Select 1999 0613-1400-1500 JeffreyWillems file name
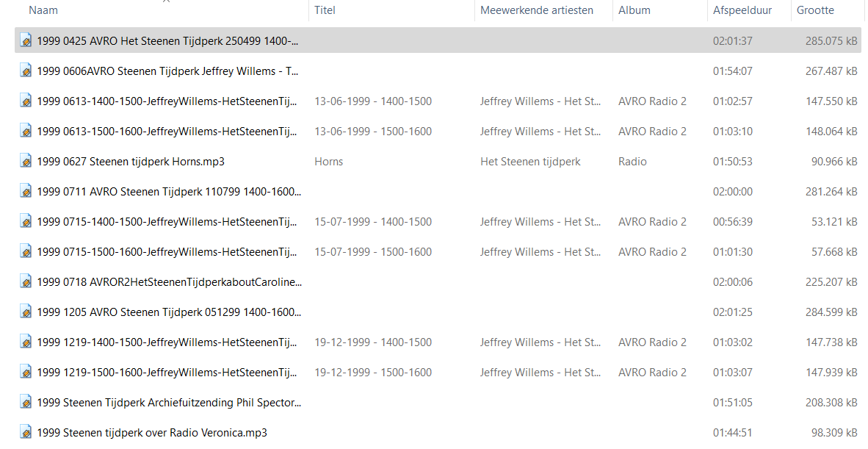Viewport: 868px width, 449px height. click(167, 101)
